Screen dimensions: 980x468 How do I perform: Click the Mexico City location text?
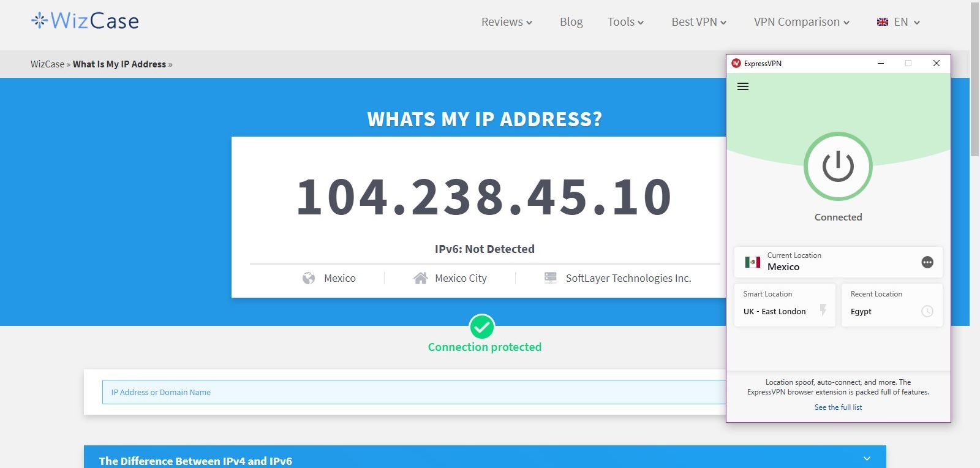461,278
